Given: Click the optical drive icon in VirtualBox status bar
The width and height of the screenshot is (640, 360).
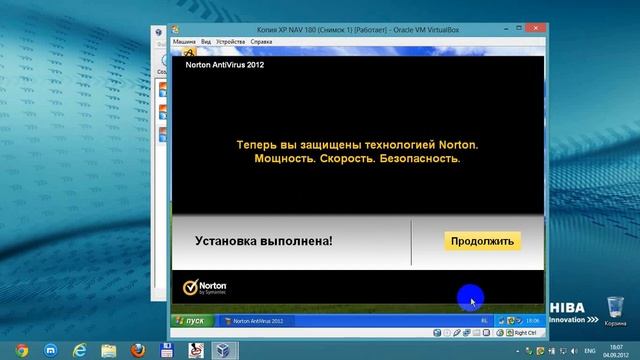Looking at the screenshot, I should 447,333.
